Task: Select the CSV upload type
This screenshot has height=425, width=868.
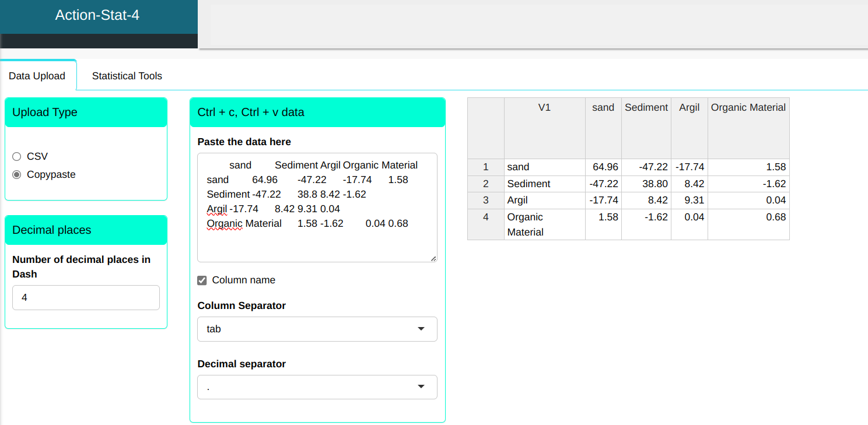Action: pos(16,156)
